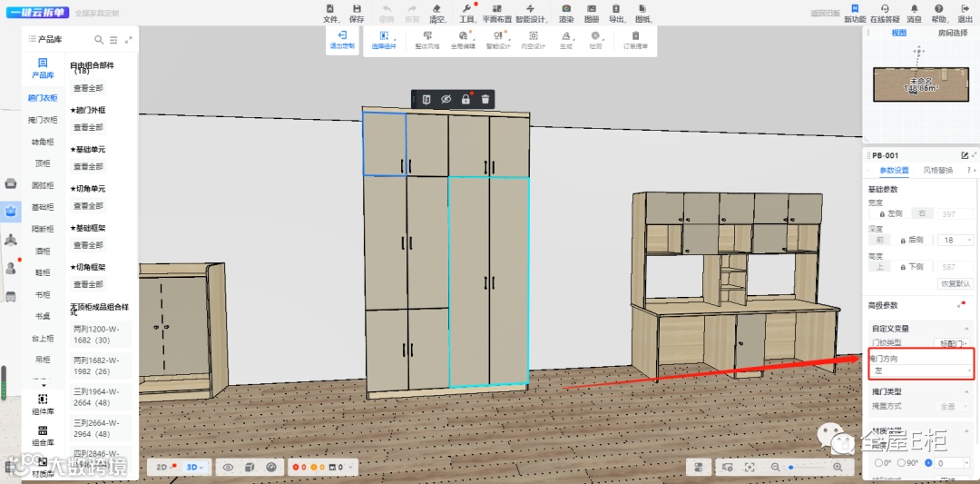The height and width of the screenshot is (484, 980).
Task: Click the 保存 (Save) disk icon
Action: tap(357, 9)
